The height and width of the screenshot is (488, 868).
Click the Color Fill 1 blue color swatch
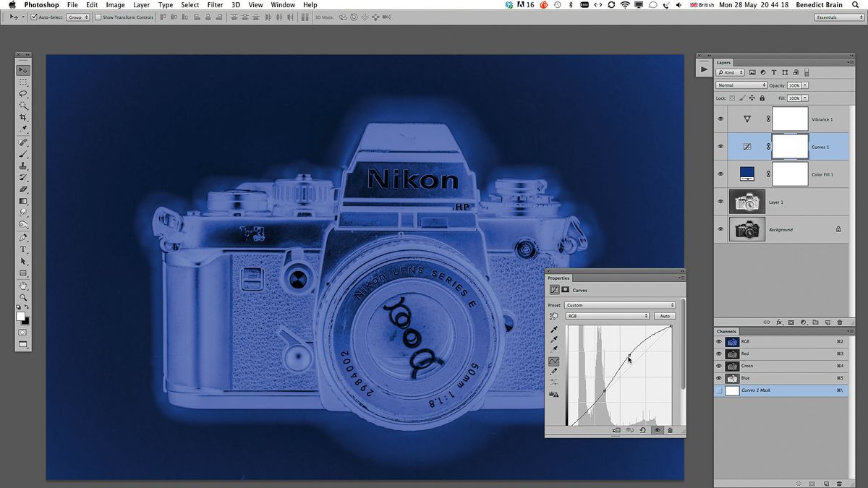pos(746,174)
